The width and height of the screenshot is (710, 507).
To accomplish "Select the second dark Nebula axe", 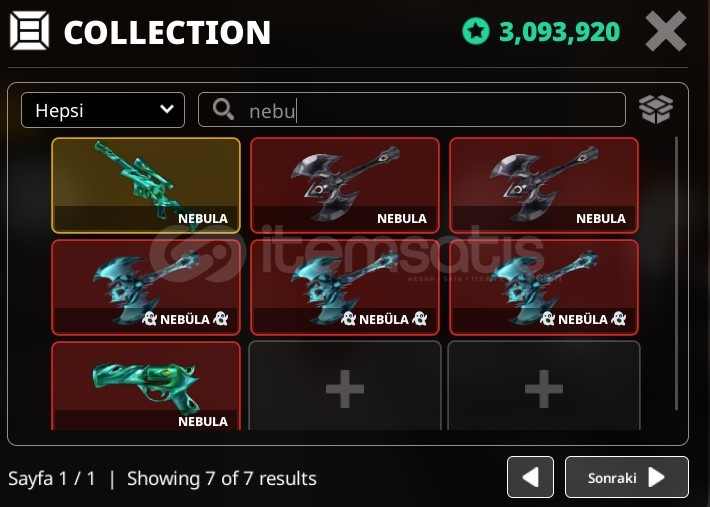I will click(544, 185).
